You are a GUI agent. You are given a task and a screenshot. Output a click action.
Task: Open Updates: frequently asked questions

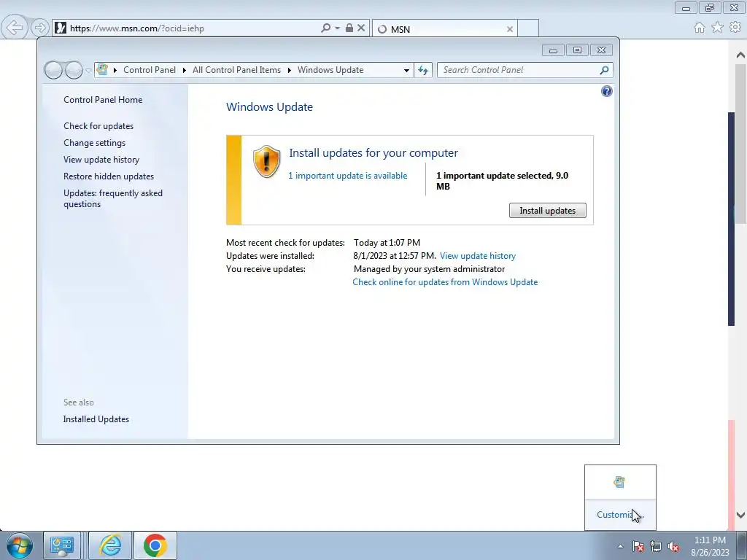pos(113,198)
